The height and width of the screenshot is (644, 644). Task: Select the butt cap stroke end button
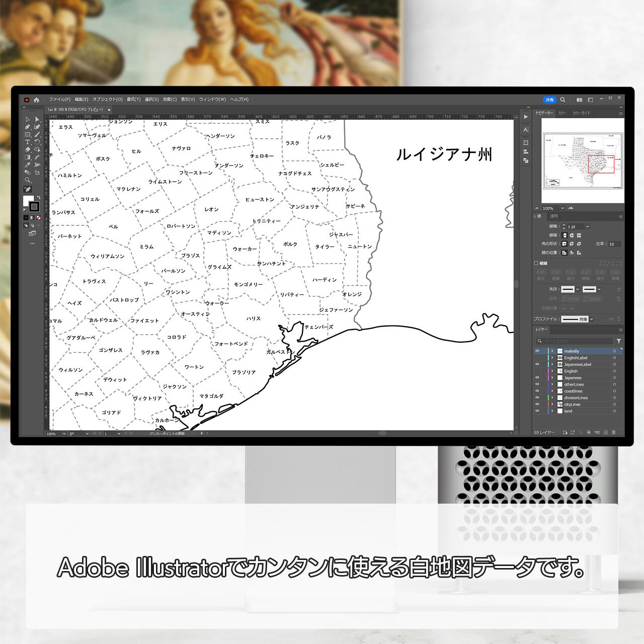(565, 235)
